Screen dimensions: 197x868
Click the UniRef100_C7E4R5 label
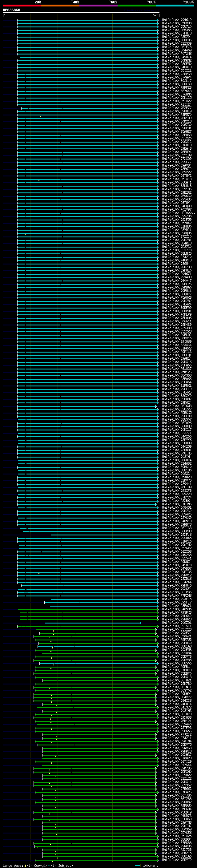coord(177,393)
